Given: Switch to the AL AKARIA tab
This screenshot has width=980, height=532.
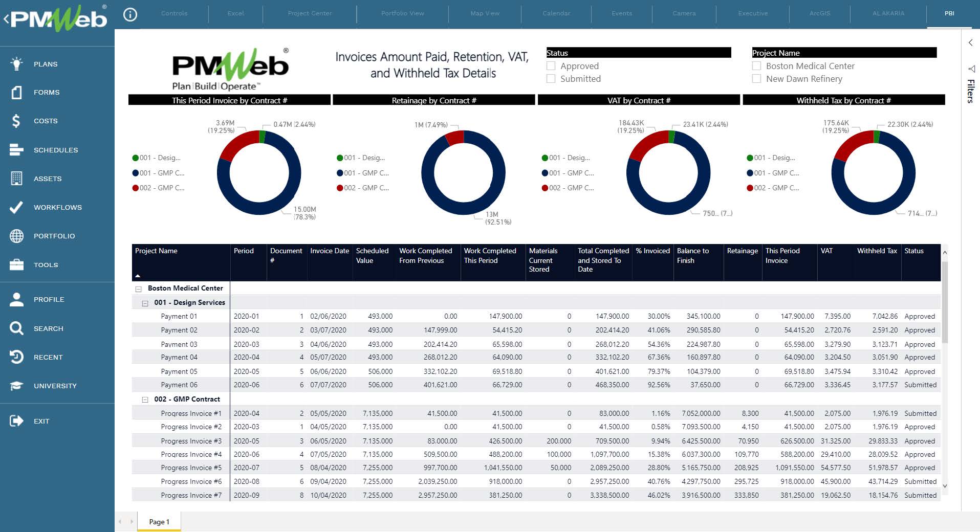Looking at the screenshot, I should click(x=888, y=13).
